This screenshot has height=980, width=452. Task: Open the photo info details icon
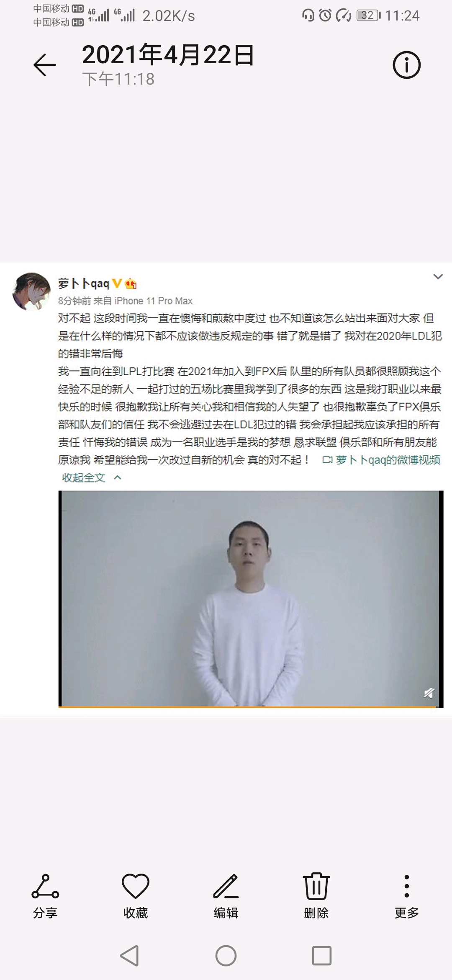coord(406,65)
